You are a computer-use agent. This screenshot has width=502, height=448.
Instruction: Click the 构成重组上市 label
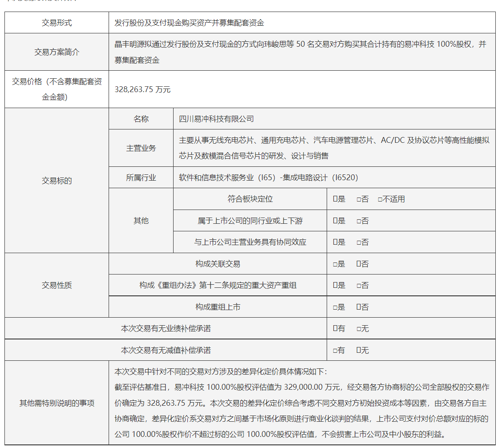(x=218, y=307)
